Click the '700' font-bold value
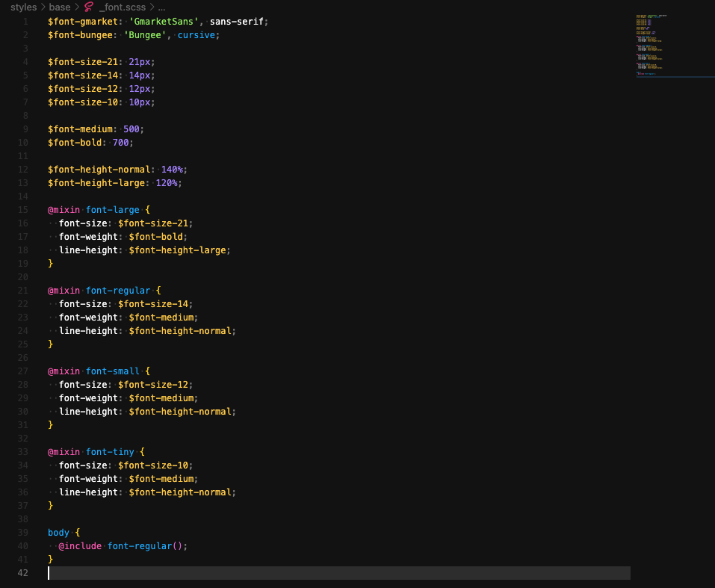 [x=120, y=143]
